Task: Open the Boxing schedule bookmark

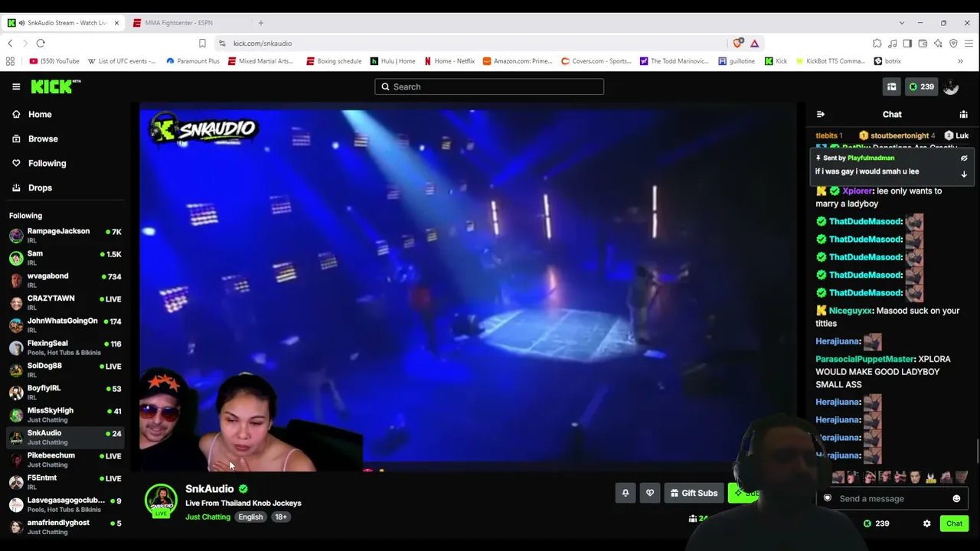Action: [x=334, y=61]
